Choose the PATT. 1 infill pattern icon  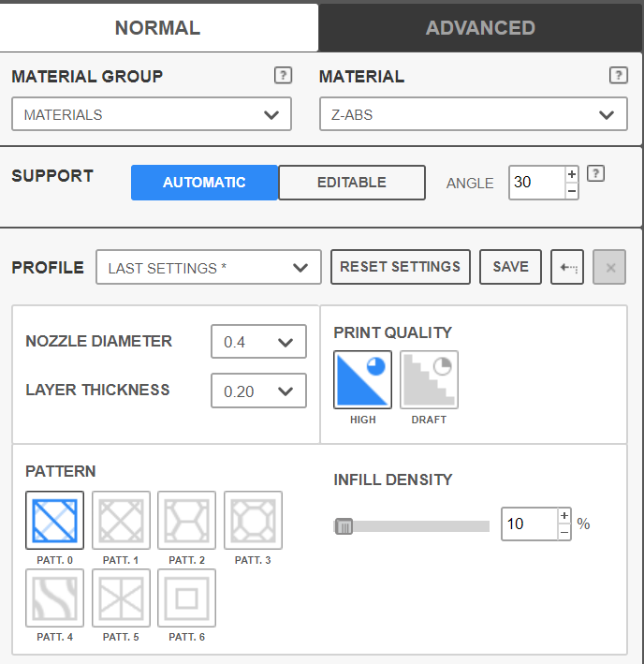pos(121,521)
